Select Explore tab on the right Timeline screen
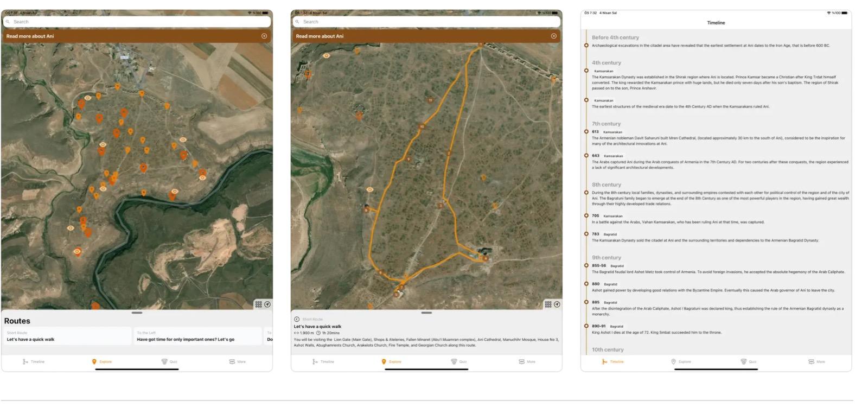This screenshot has height=407, width=868. point(680,361)
